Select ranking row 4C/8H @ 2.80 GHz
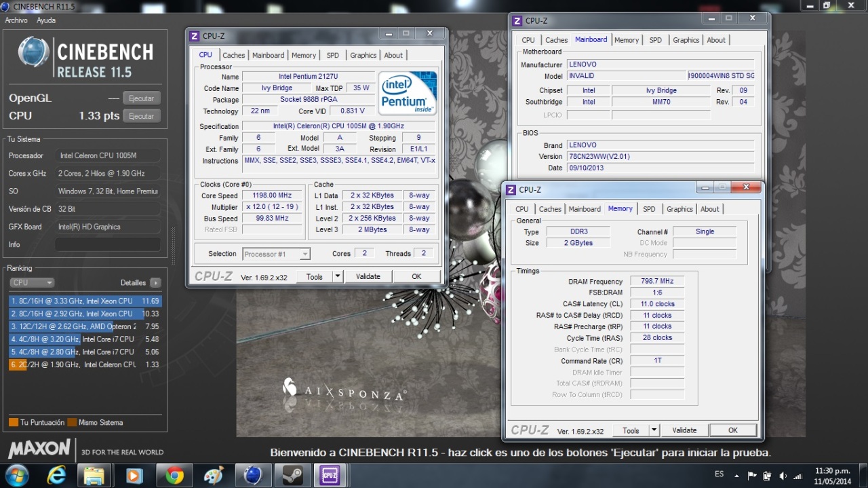The image size is (868, 488). [x=85, y=352]
